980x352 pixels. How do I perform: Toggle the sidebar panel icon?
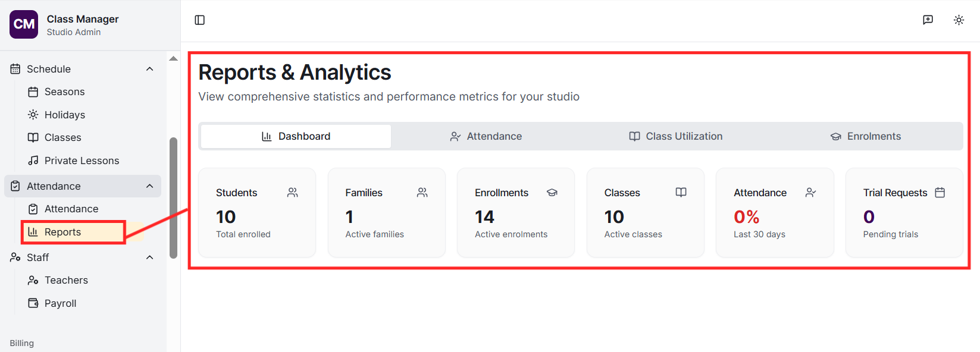(200, 20)
